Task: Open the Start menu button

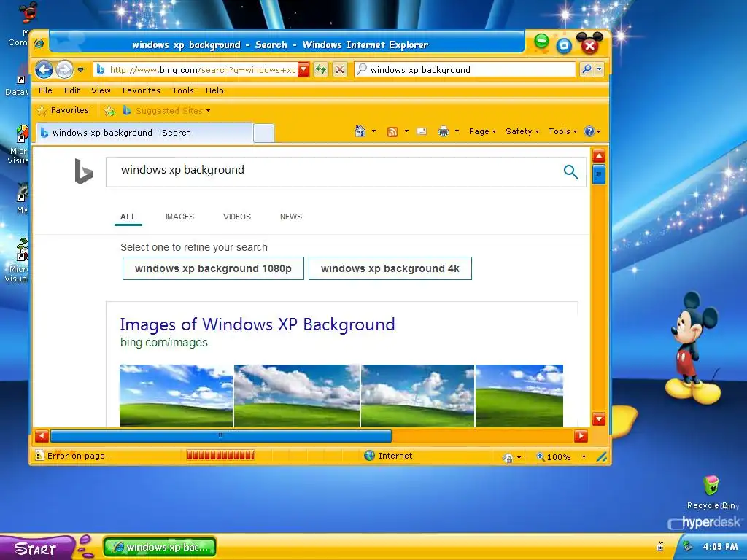Action: [x=36, y=548]
